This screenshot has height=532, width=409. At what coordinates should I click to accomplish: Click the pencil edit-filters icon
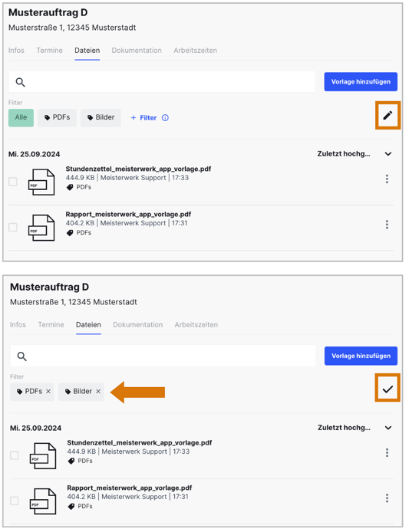coord(388,115)
